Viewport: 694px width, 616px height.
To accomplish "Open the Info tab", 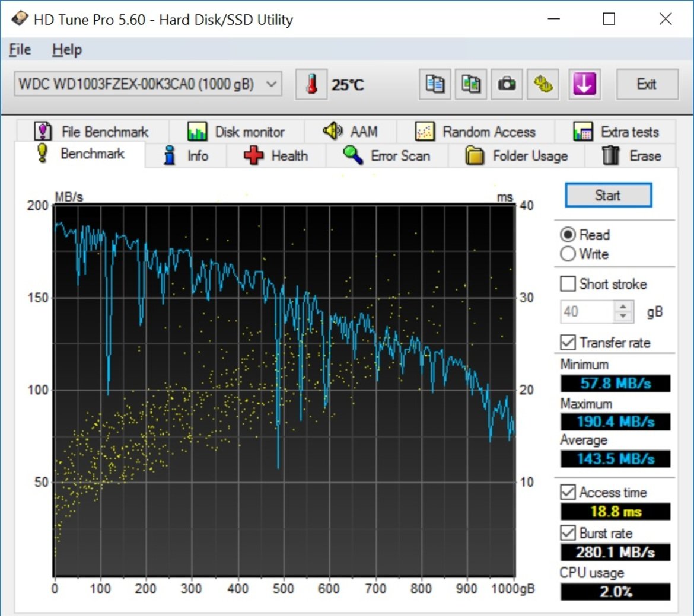I will [186, 156].
